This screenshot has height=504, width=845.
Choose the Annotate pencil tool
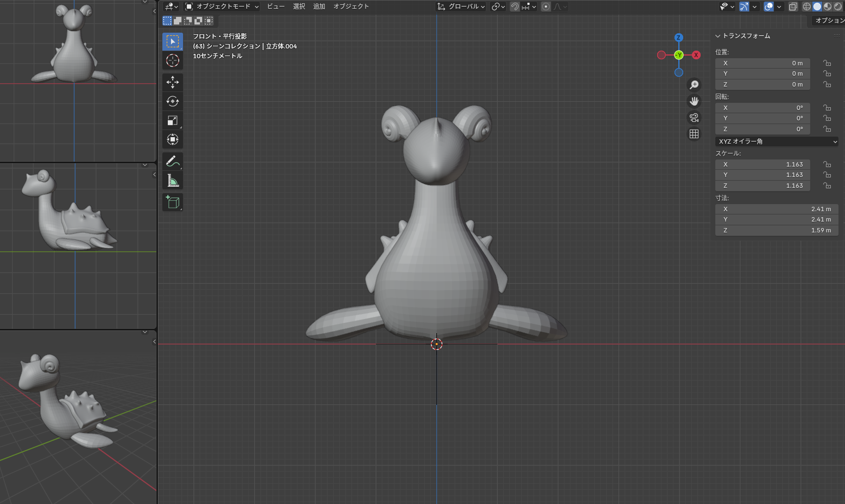[x=173, y=161]
